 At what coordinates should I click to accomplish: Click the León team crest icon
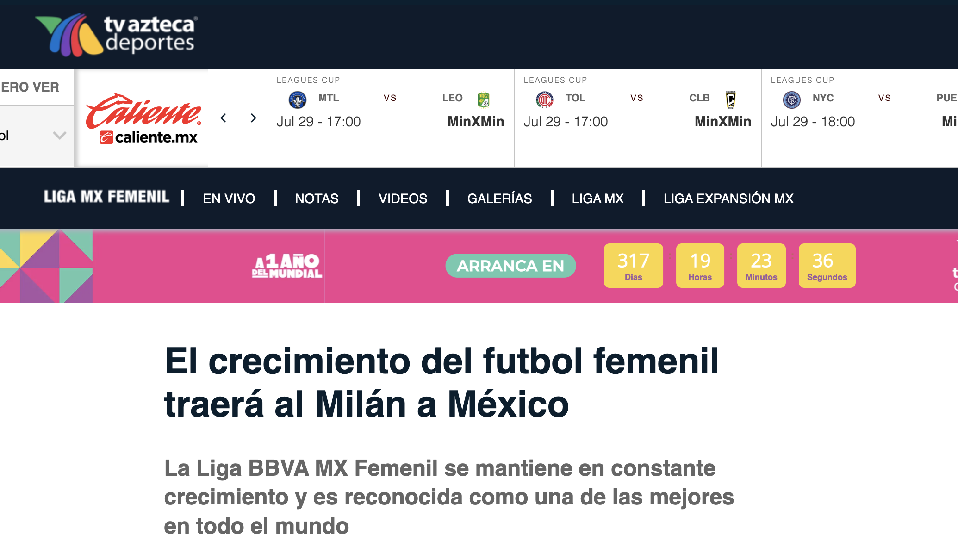[483, 99]
